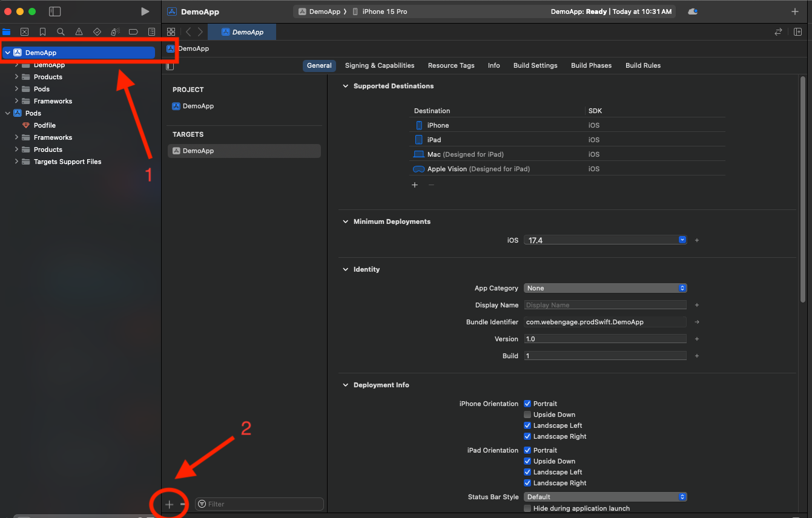Collapse the Supported Destinations section
The height and width of the screenshot is (518, 812).
click(346, 86)
